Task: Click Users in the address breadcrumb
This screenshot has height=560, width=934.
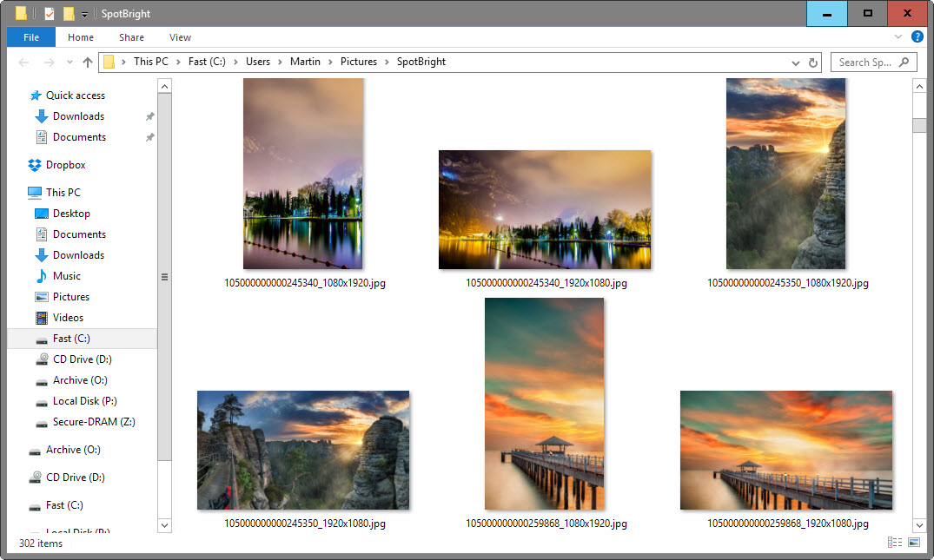Action: click(x=257, y=62)
